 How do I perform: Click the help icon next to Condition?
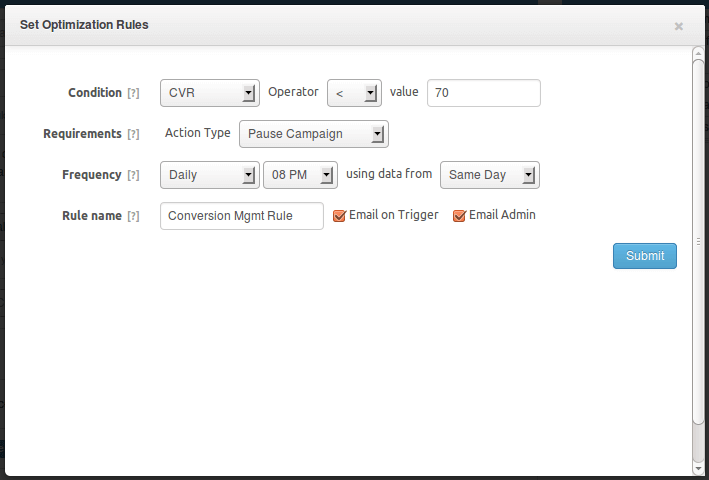pyautogui.click(x=133, y=93)
